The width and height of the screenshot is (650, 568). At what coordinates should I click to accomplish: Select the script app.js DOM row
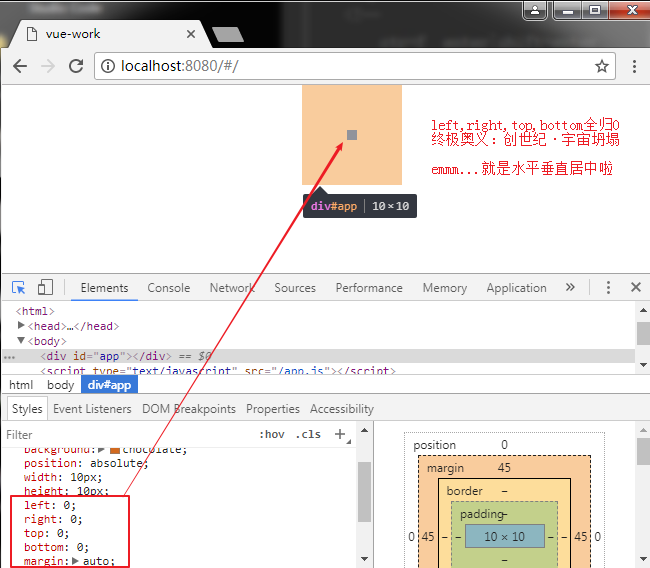pos(218,370)
